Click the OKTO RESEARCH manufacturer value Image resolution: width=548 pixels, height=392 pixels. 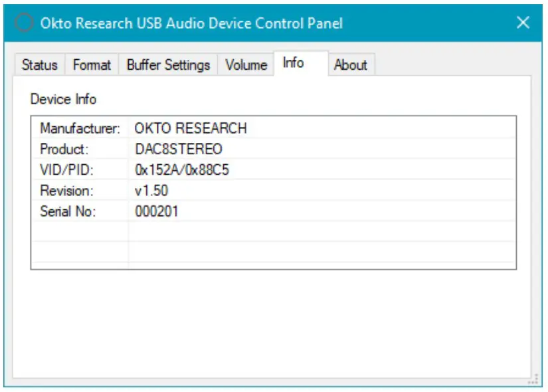(x=191, y=128)
